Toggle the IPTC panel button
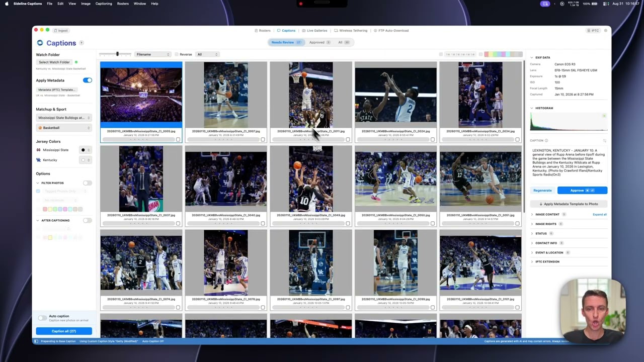This screenshot has width=644, height=362. (x=593, y=31)
